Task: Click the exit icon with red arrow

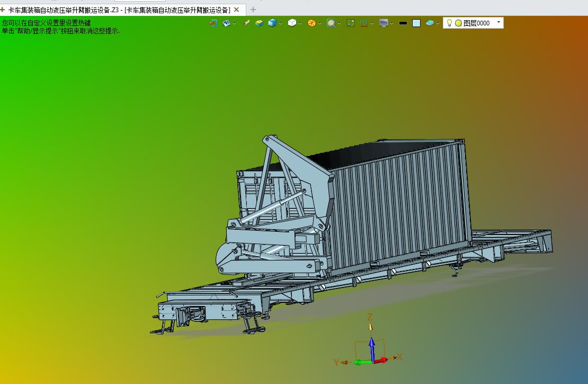Action: click(213, 23)
